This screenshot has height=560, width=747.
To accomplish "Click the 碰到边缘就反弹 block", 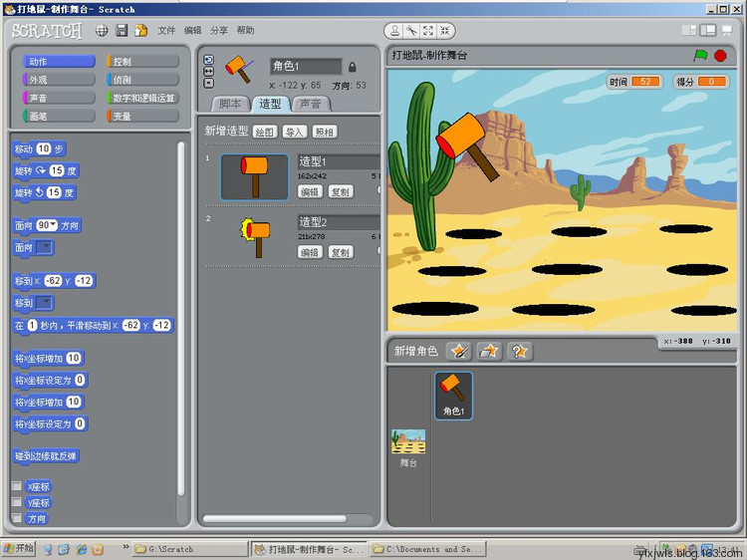I will pos(46,456).
